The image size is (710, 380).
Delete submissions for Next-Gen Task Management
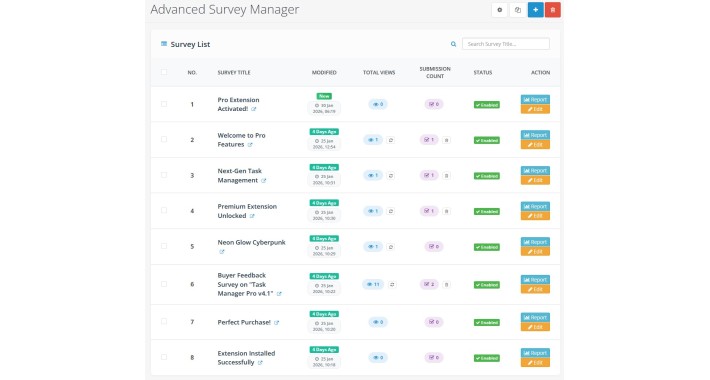tap(446, 176)
